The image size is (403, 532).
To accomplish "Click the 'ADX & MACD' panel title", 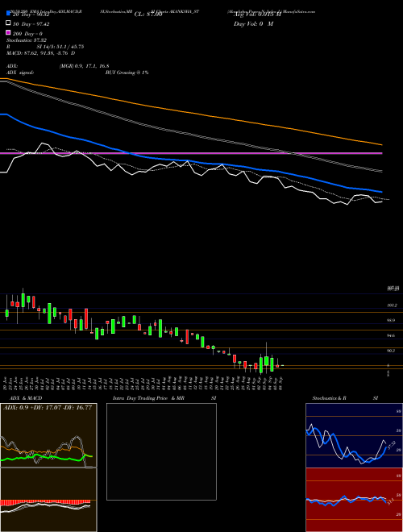I will point(26,398).
